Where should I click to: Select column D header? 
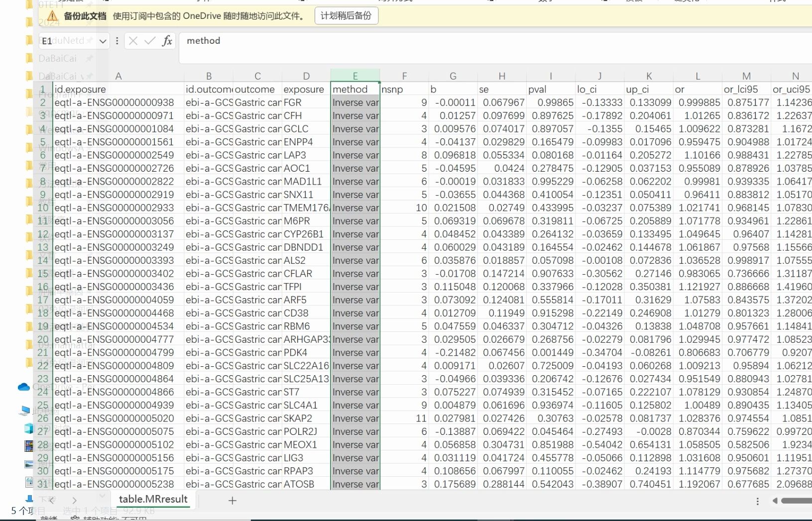pyautogui.click(x=306, y=76)
